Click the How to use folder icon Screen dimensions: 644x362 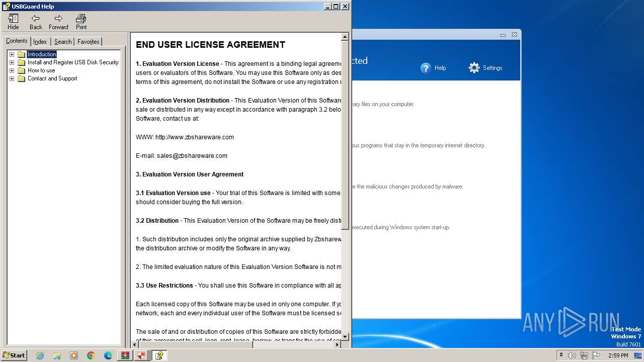pyautogui.click(x=21, y=70)
